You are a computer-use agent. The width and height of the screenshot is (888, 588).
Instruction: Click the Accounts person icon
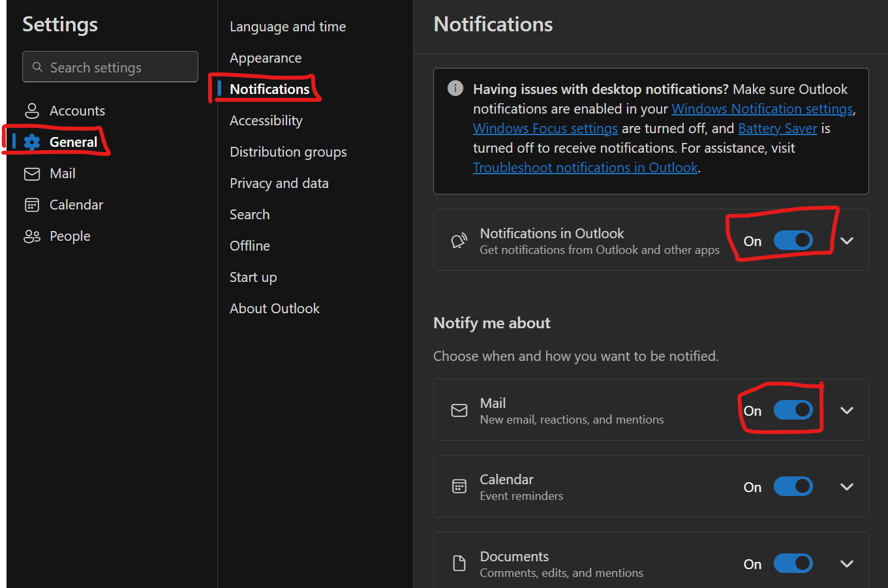(31, 111)
